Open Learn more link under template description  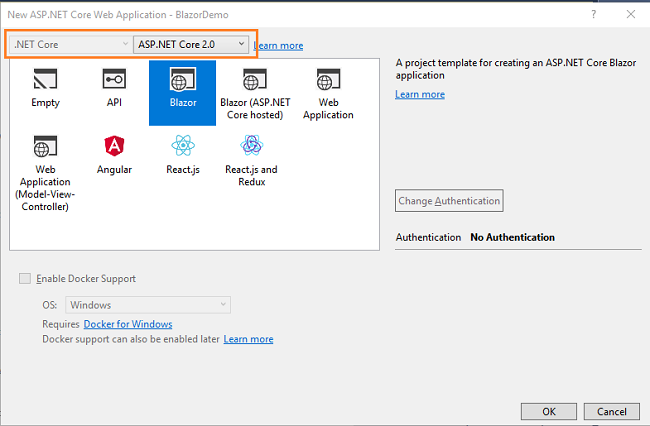coord(420,94)
